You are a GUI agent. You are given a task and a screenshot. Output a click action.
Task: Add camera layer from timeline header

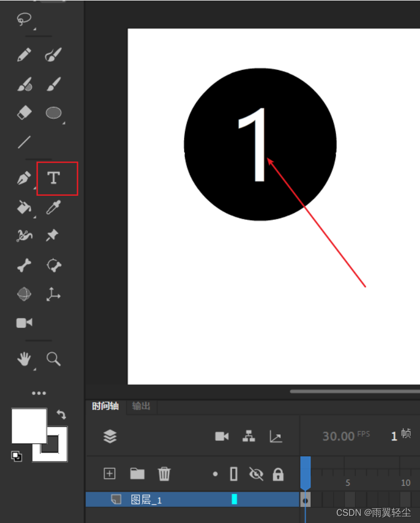(221, 436)
